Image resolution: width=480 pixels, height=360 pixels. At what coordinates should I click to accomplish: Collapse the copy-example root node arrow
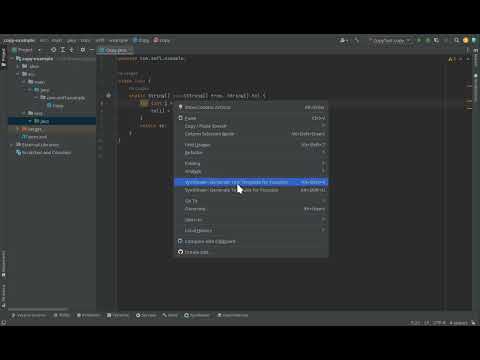point(12,59)
